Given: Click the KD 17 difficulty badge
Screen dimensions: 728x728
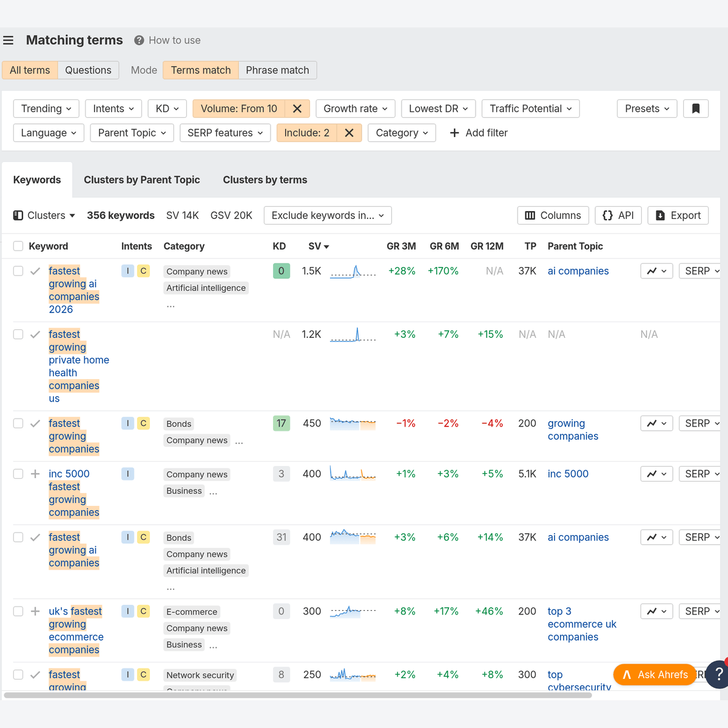Looking at the screenshot, I should pyautogui.click(x=281, y=423).
